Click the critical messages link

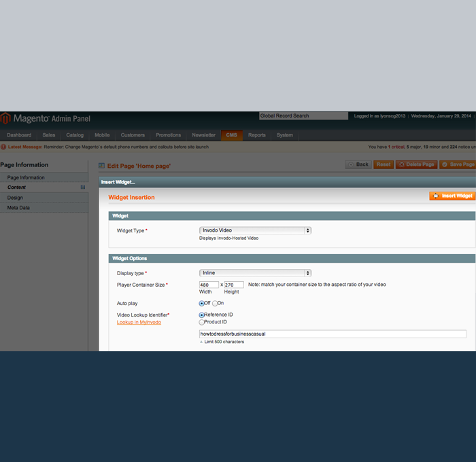click(396, 147)
